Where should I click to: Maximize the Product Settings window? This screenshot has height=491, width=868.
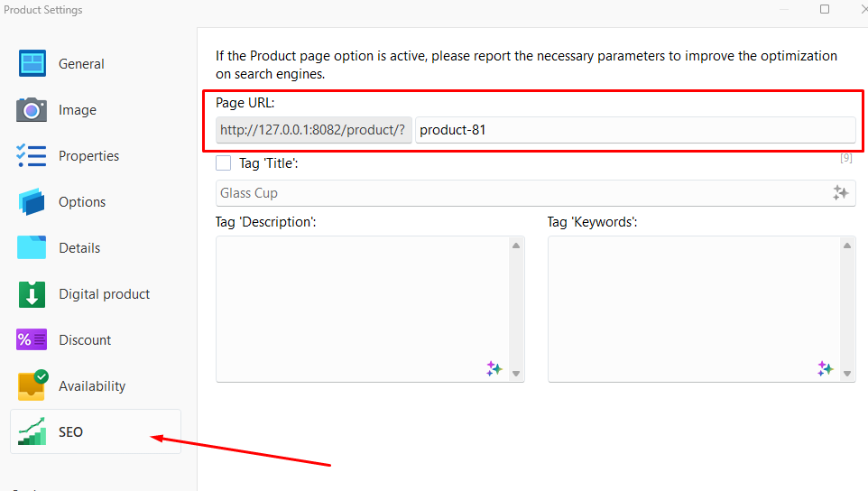tap(825, 9)
